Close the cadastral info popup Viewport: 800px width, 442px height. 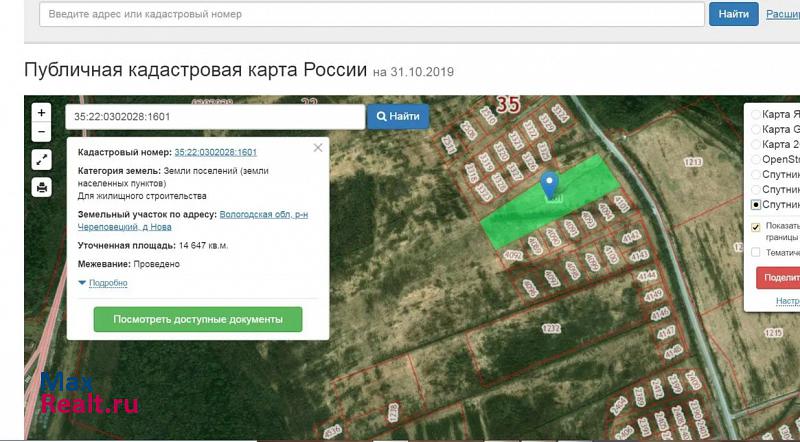(x=318, y=147)
